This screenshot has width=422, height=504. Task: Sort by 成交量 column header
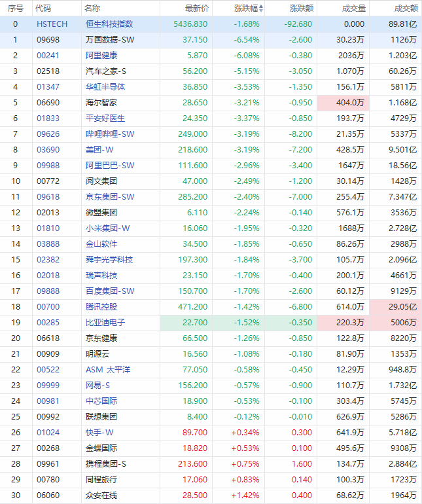pos(354,9)
